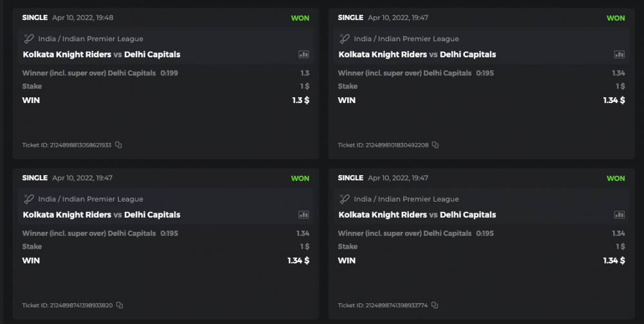Copy ticket ID ending in 933820
Image resolution: width=644 pixels, height=324 pixels.
pyautogui.click(x=120, y=305)
